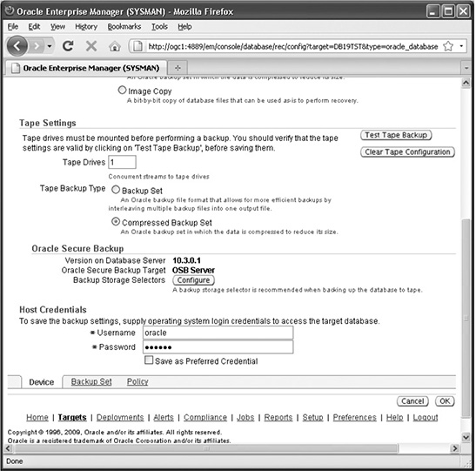Go back with the browser Back arrow
Image resolution: width=476 pixels, height=471 pixels.
click(17, 46)
